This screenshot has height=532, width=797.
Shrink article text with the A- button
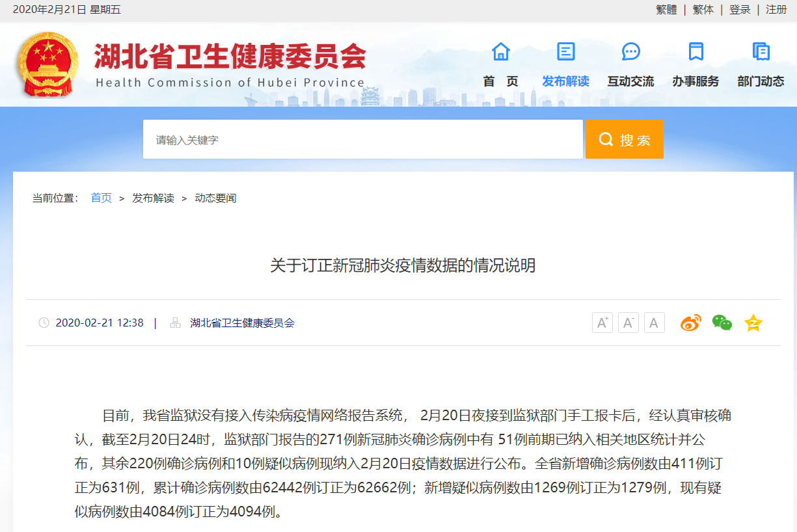coord(628,322)
